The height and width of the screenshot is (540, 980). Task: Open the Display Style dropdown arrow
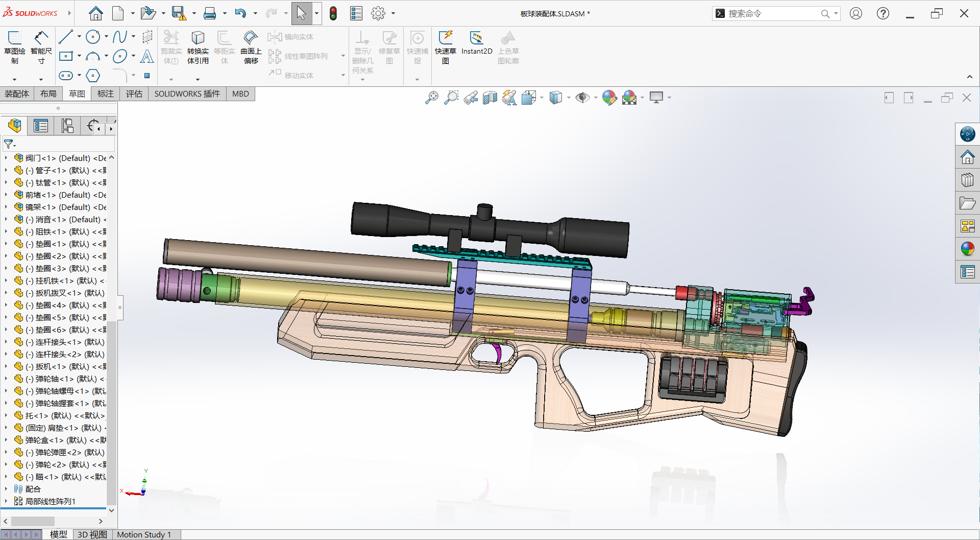click(x=569, y=97)
